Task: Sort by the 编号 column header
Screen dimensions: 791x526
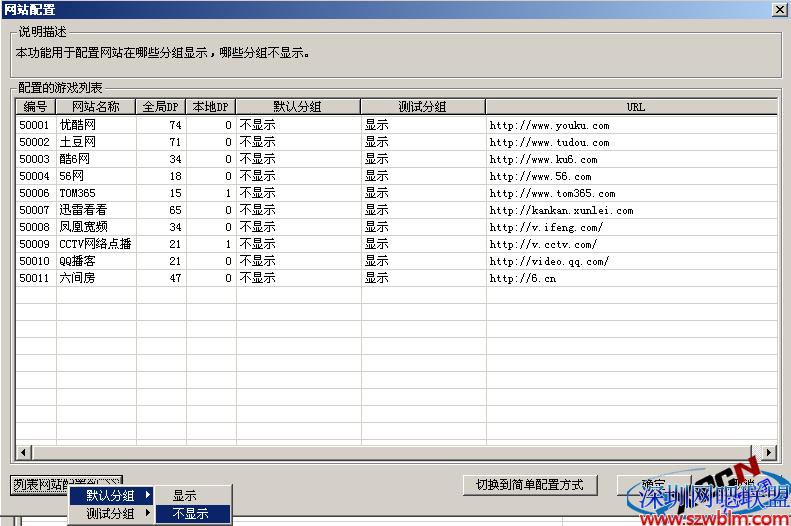Action: click(x=36, y=107)
